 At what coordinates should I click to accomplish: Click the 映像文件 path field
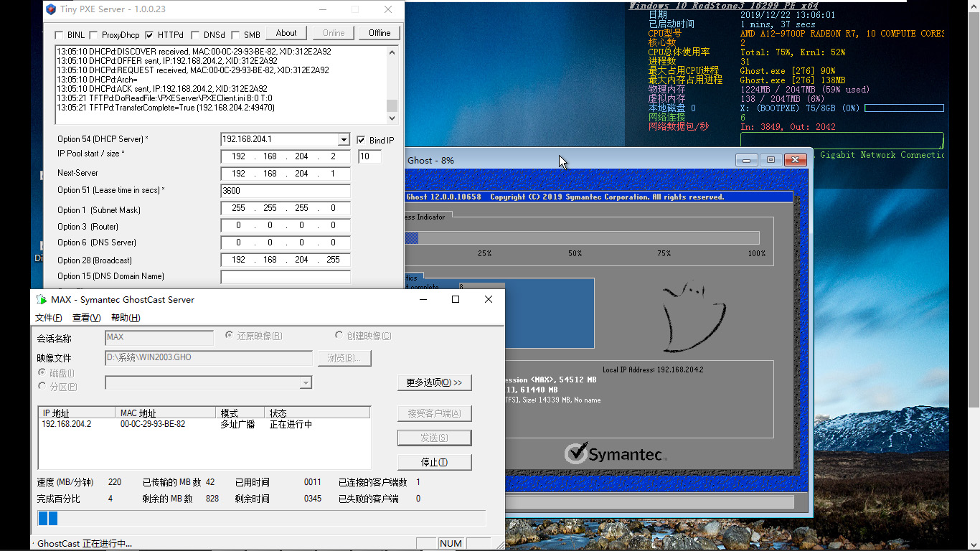(x=209, y=357)
